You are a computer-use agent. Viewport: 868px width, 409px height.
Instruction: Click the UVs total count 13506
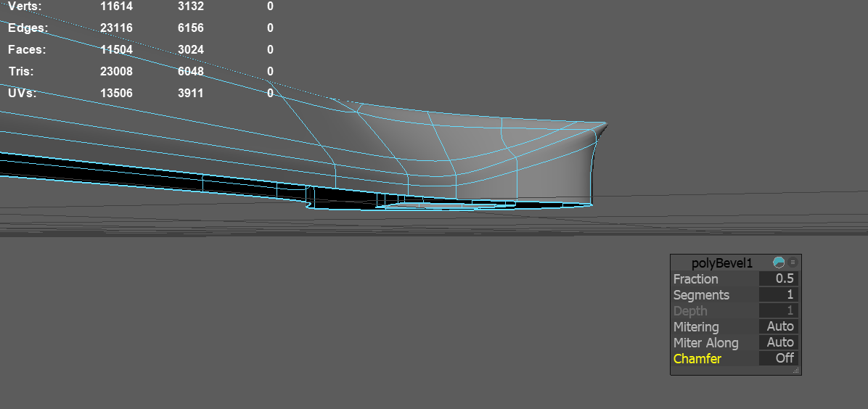(x=116, y=93)
